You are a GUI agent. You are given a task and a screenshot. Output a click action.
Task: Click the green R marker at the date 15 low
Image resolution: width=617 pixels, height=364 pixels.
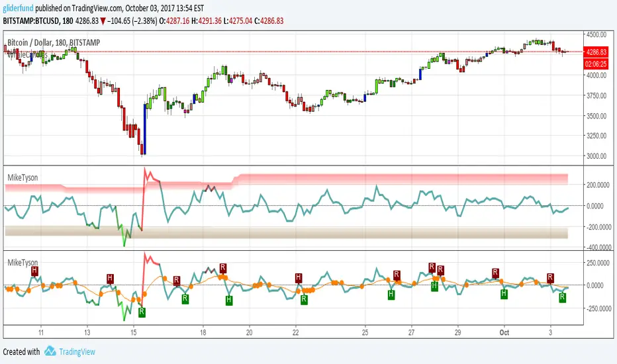(x=142, y=312)
